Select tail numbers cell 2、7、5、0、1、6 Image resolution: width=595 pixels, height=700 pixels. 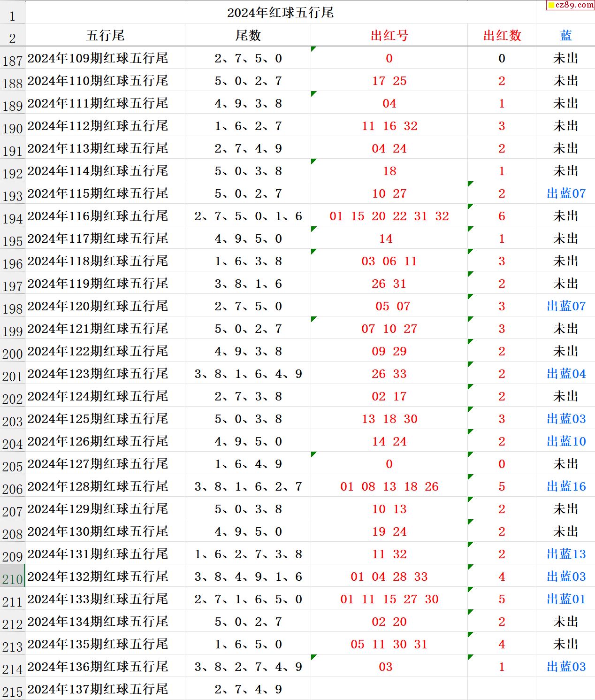(x=248, y=216)
